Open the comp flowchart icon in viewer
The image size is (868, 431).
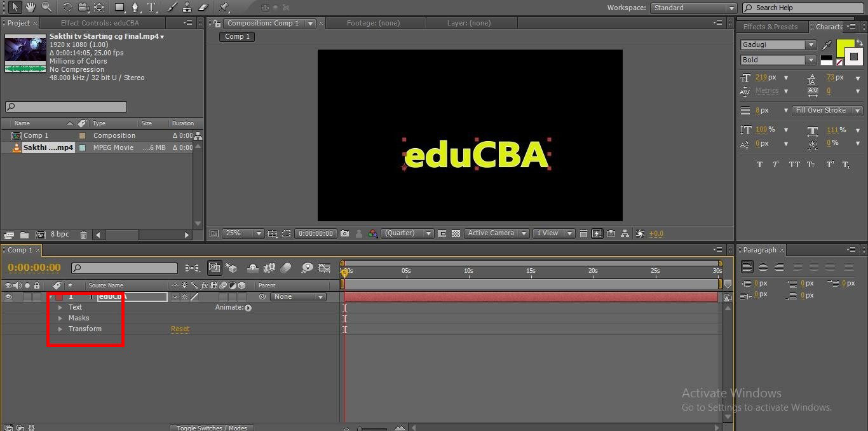click(x=625, y=233)
